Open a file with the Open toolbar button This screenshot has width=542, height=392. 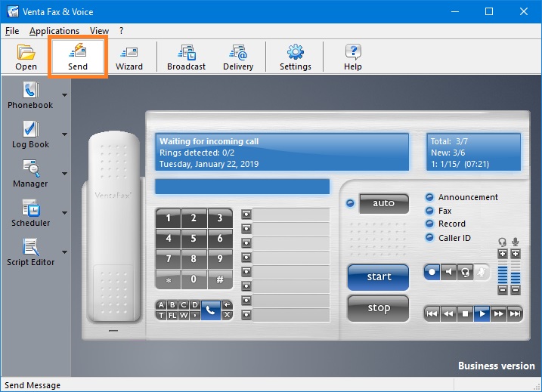[x=26, y=57]
